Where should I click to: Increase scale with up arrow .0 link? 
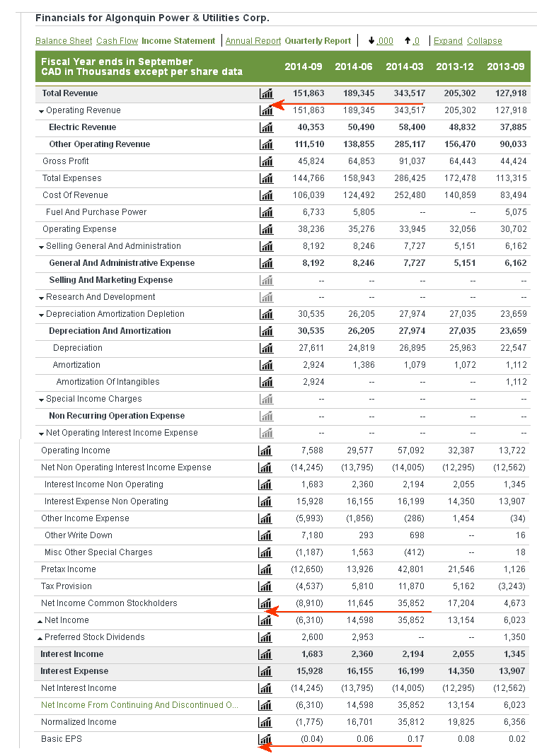click(x=412, y=41)
